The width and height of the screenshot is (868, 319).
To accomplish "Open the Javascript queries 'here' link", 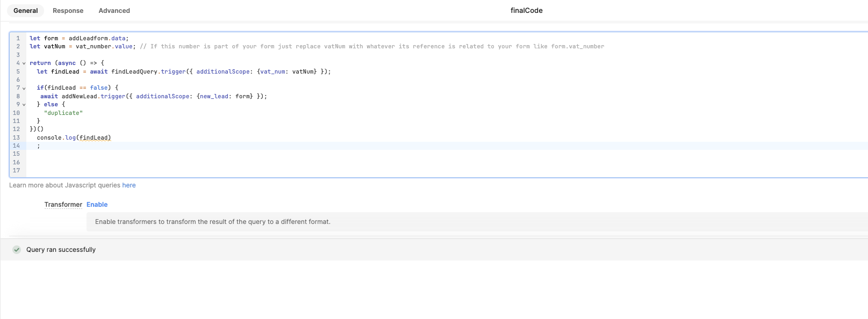I will coord(129,185).
